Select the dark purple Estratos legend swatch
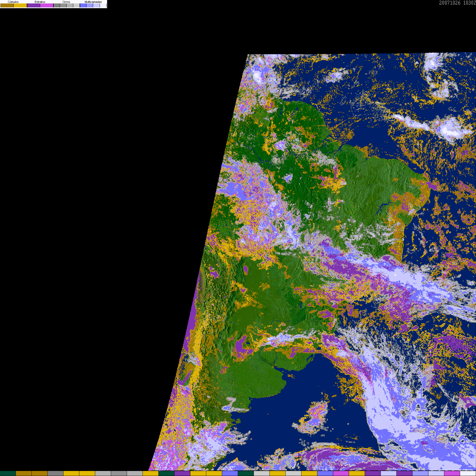The image size is (476, 476). pyautogui.click(x=34, y=5)
